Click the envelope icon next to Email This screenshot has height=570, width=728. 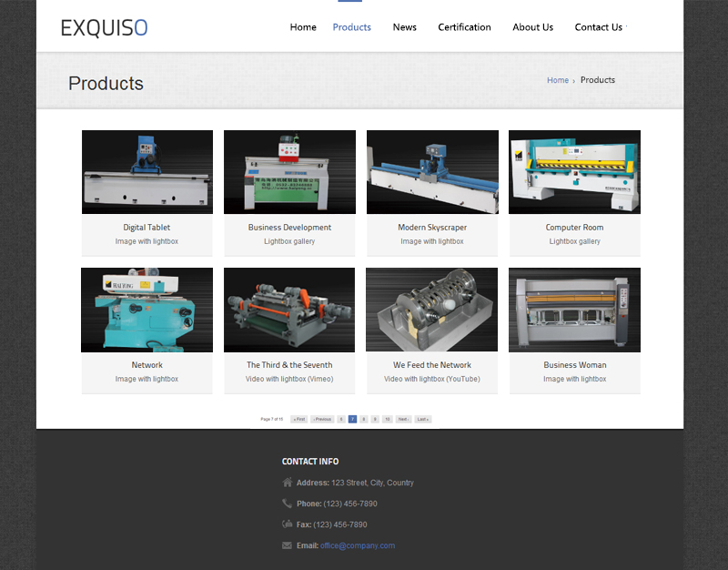pos(288,545)
